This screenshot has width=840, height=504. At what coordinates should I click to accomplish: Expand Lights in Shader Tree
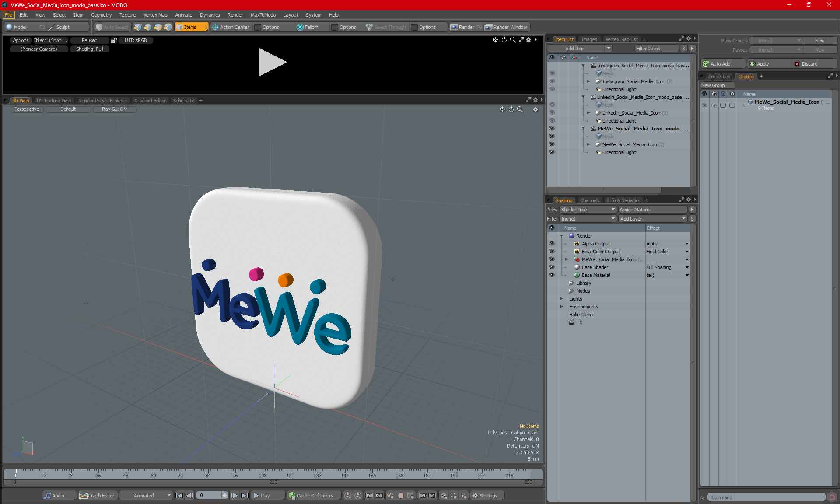pyautogui.click(x=561, y=299)
